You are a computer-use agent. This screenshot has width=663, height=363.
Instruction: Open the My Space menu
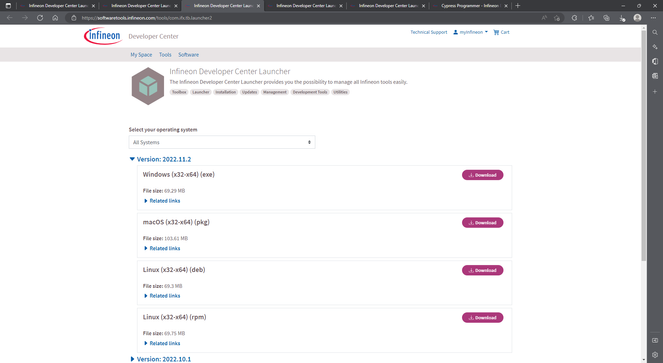click(141, 55)
